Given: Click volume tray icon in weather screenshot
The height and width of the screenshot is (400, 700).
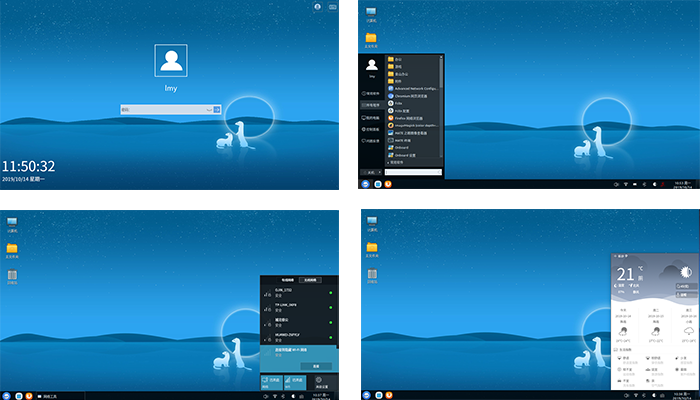Looking at the screenshot, I should (x=626, y=396).
